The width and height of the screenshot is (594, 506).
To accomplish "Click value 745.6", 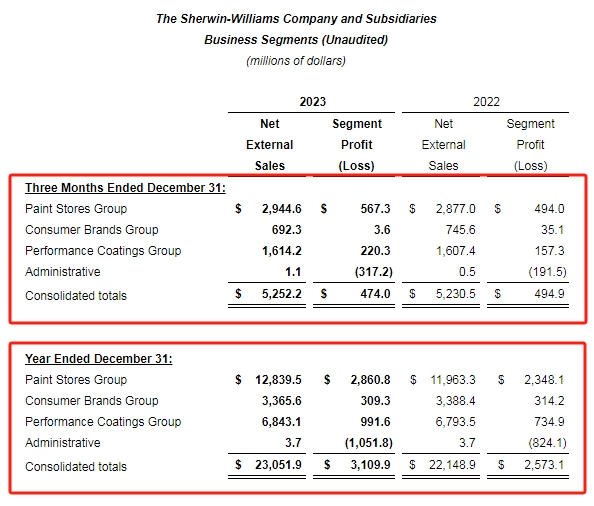I will click(460, 230).
